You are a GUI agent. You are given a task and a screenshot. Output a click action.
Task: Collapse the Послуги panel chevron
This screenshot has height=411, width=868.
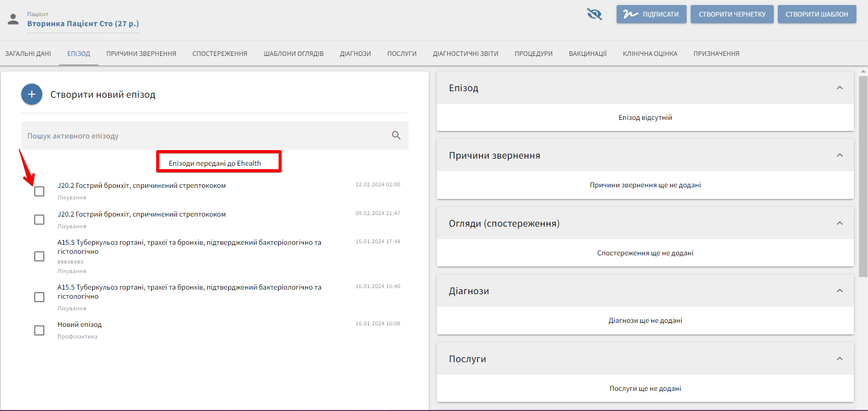point(839,359)
